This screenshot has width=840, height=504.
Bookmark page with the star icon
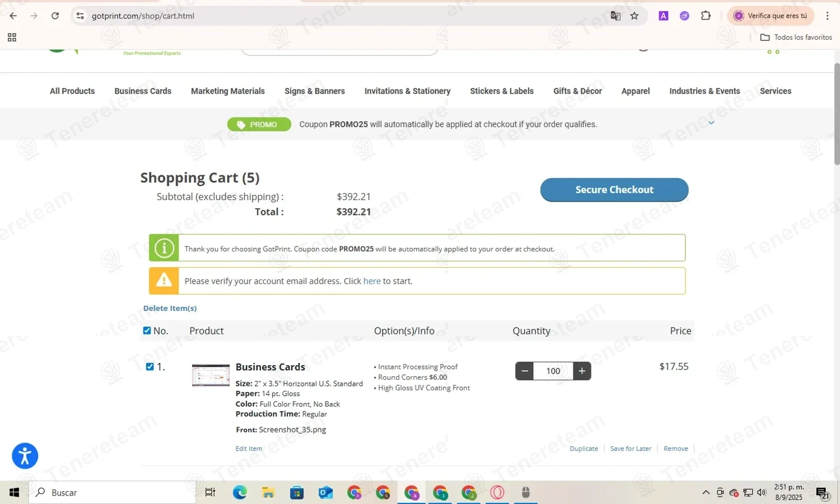point(634,16)
